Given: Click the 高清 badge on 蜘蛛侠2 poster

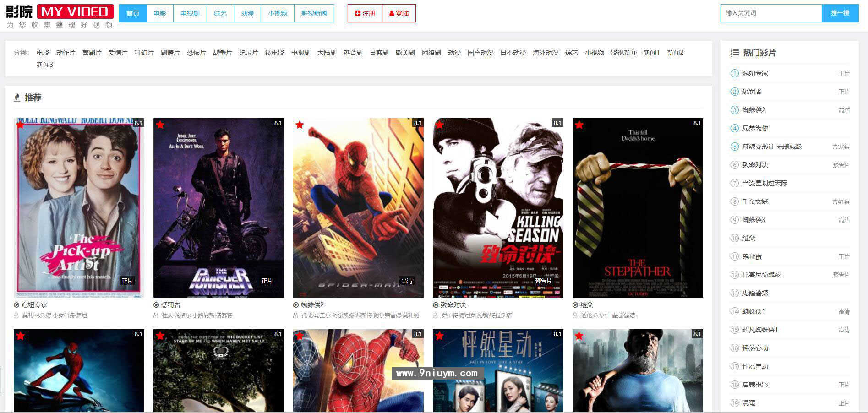Looking at the screenshot, I should point(406,281).
